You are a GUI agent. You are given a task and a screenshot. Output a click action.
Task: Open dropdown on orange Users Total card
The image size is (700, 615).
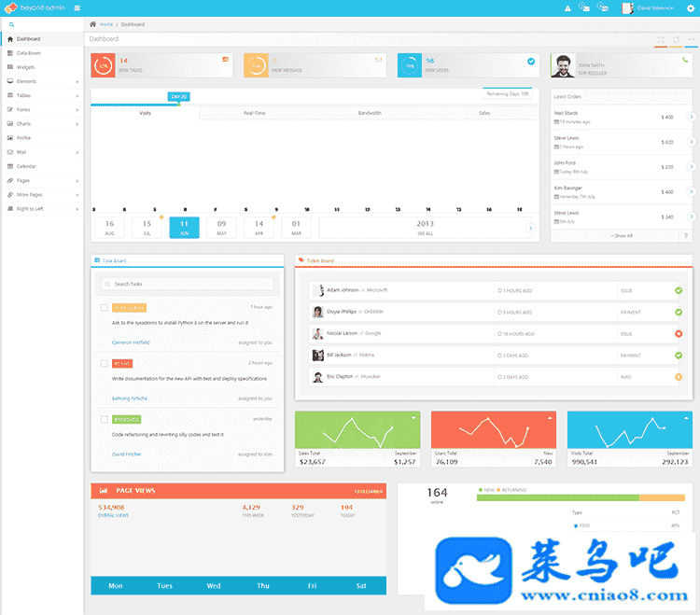(x=550, y=418)
